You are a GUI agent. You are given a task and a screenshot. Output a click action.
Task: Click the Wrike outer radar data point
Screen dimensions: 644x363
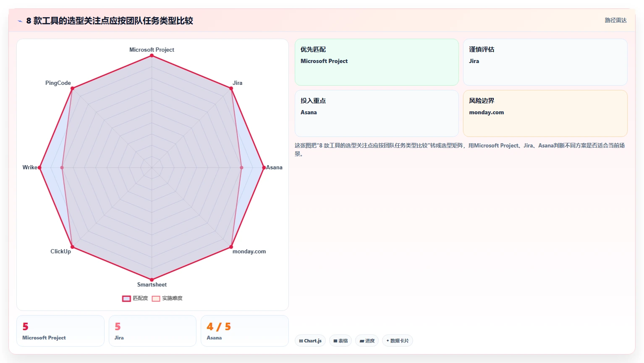coord(39,168)
